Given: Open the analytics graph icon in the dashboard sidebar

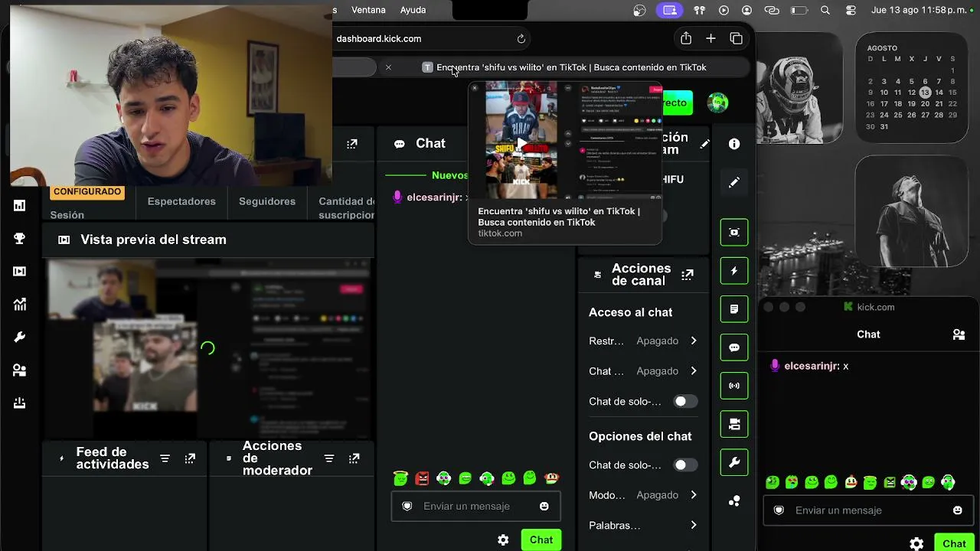Looking at the screenshot, I should [20, 305].
